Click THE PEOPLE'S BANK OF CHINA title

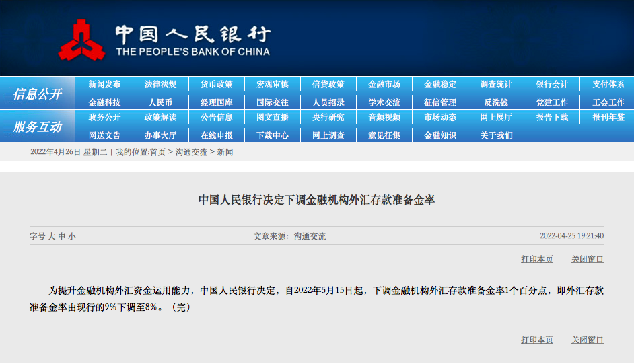click(193, 52)
